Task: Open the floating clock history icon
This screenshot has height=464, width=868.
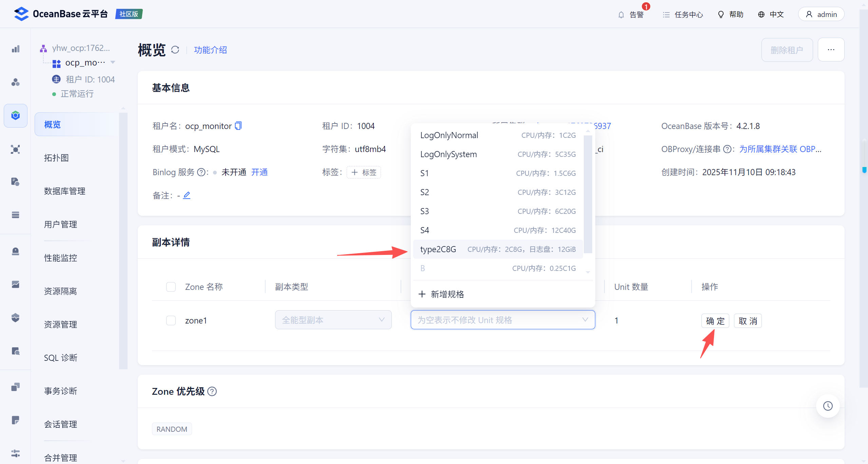Action: [828, 406]
